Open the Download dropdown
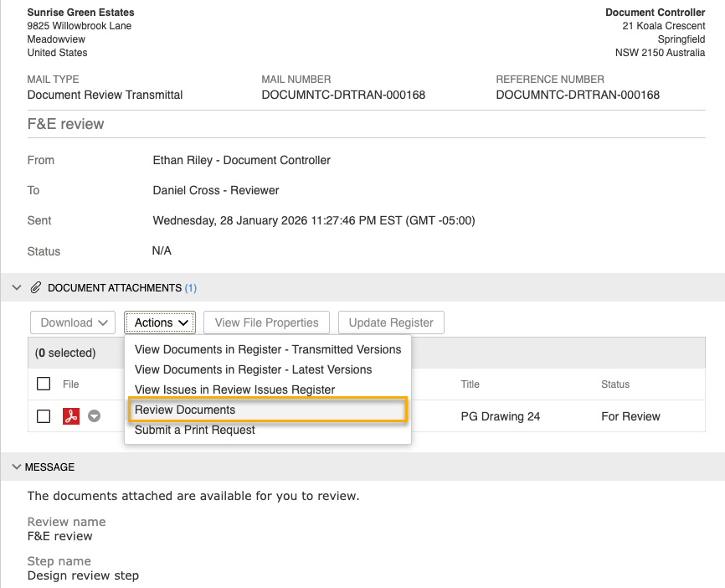The width and height of the screenshot is (725, 588). (x=73, y=322)
